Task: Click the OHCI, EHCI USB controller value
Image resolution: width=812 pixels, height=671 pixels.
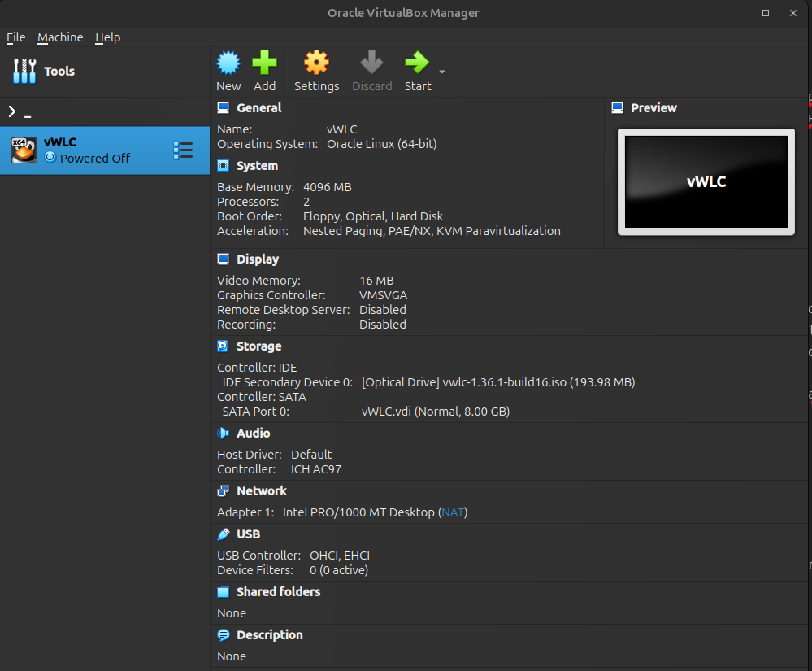Action: (340, 556)
